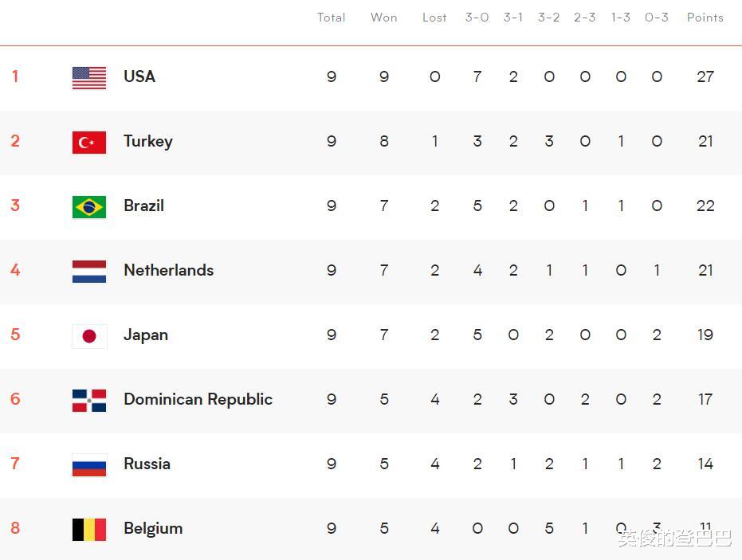The width and height of the screenshot is (742, 560).
Task: Click the Russia flag icon
Action: coord(89,464)
